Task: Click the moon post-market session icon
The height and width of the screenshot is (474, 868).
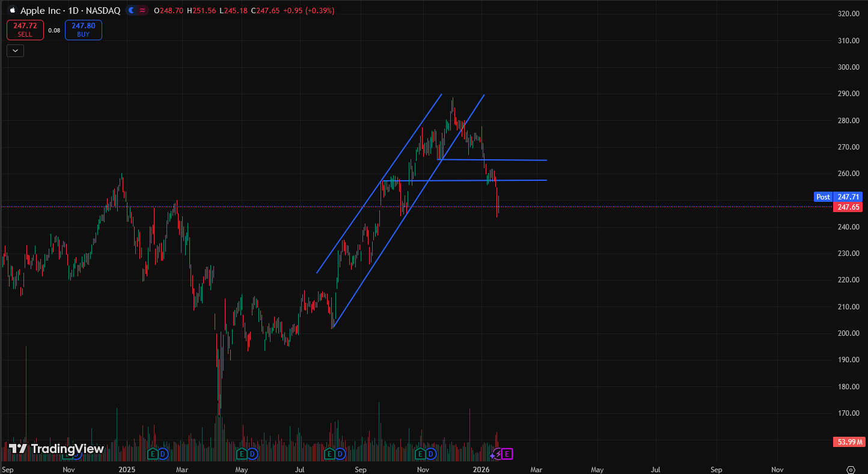Action: pos(132,11)
